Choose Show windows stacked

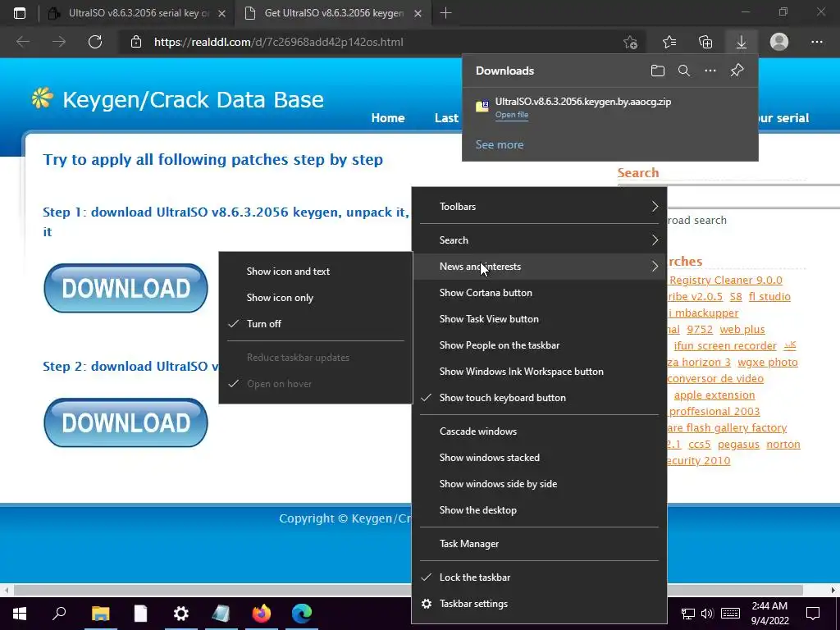click(x=539, y=458)
